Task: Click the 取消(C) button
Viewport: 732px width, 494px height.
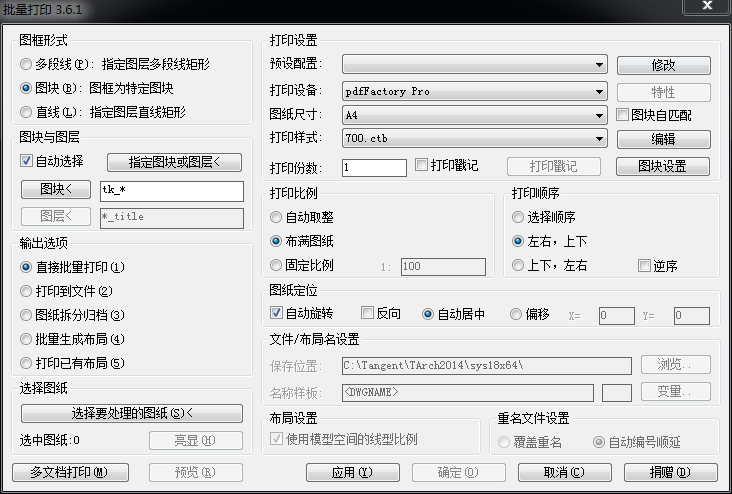Action: click(564, 472)
